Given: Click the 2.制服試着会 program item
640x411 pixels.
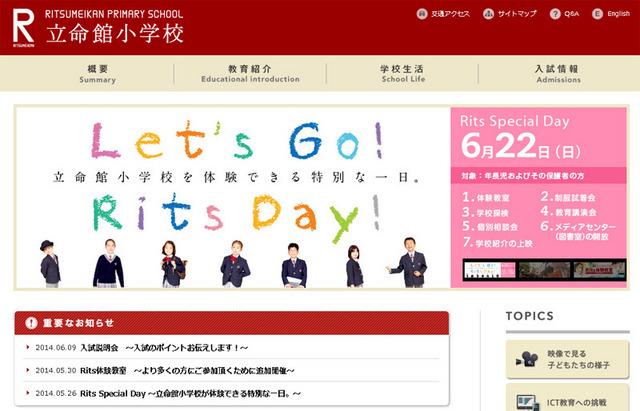Looking at the screenshot, I should click(x=568, y=197).
